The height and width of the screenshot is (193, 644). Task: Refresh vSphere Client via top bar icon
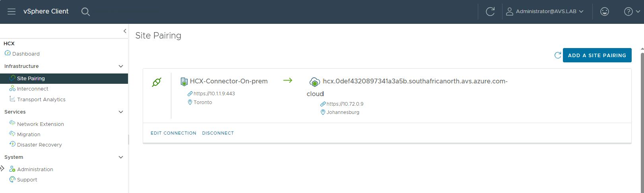coord(490,12)
